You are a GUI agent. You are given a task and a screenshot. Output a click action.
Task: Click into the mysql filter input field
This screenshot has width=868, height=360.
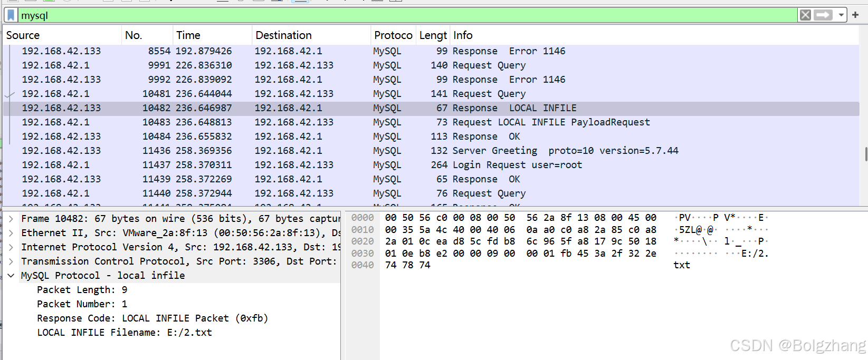[407, 15]
